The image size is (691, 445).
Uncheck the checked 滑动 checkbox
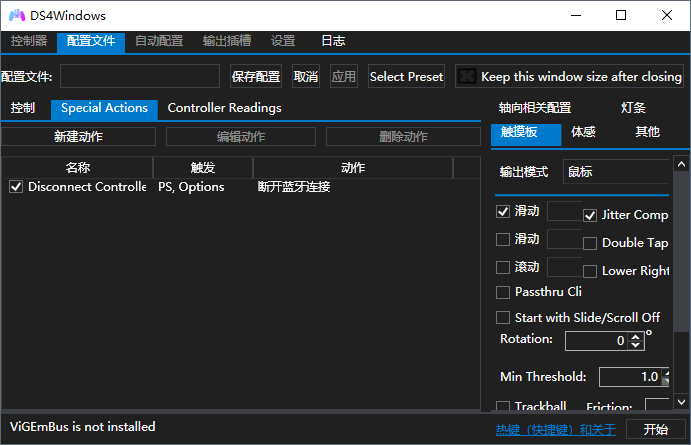[503, 211]
